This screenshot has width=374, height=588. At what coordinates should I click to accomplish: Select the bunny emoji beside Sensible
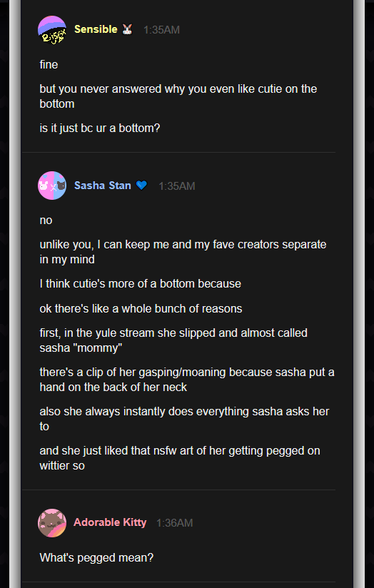coord(128,29)
